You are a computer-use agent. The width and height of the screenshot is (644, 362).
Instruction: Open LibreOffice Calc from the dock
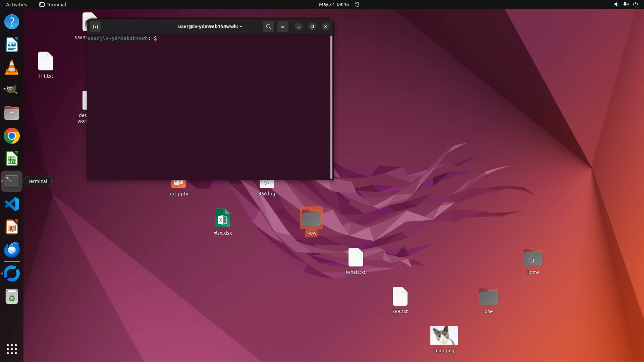coord(12,159)
